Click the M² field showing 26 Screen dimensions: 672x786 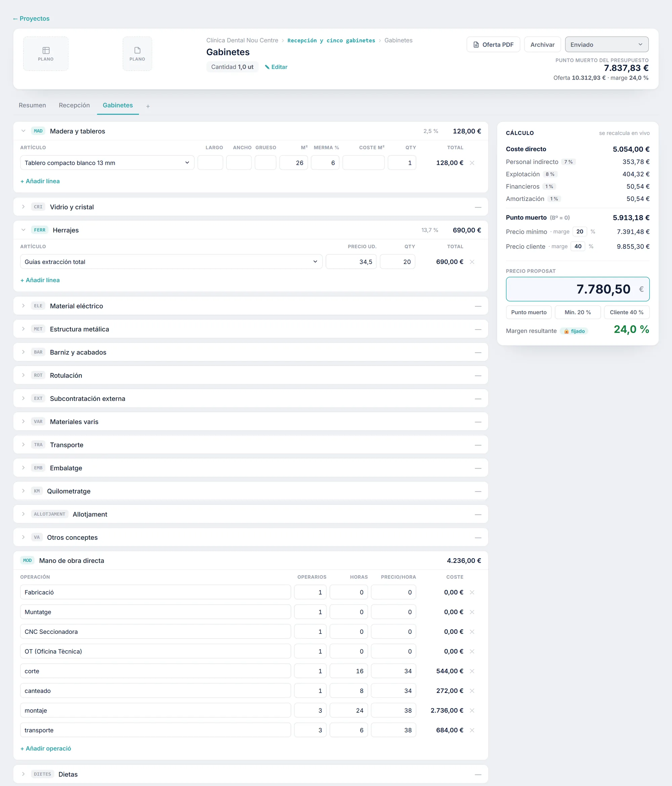click(293, 163)
